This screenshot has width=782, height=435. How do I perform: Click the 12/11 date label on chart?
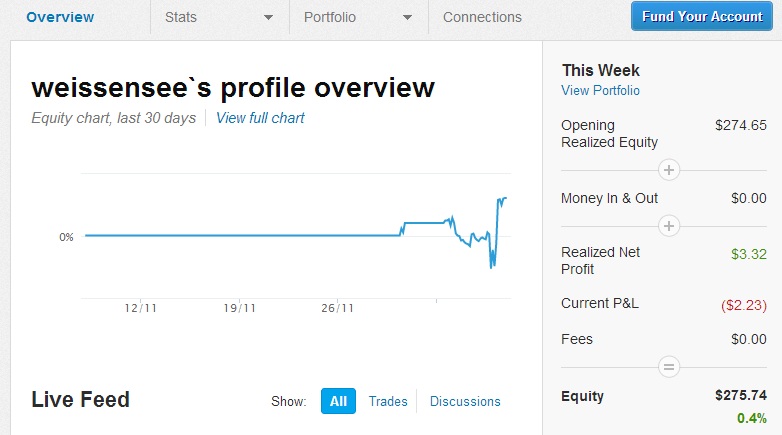click(141, 309)
